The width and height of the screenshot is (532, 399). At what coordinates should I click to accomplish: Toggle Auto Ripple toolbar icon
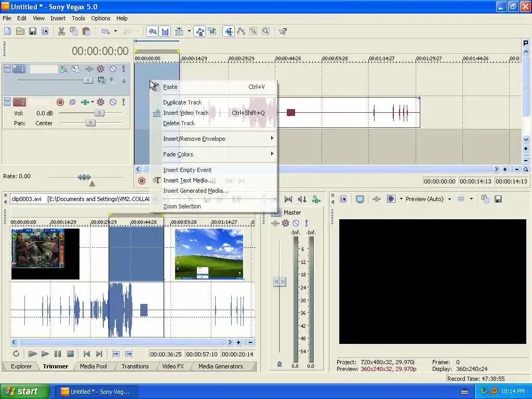[x=179, y=31]
